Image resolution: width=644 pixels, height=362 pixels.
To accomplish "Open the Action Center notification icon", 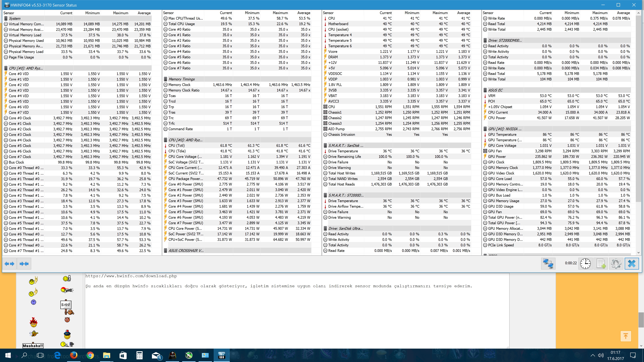I will point(633,355).
